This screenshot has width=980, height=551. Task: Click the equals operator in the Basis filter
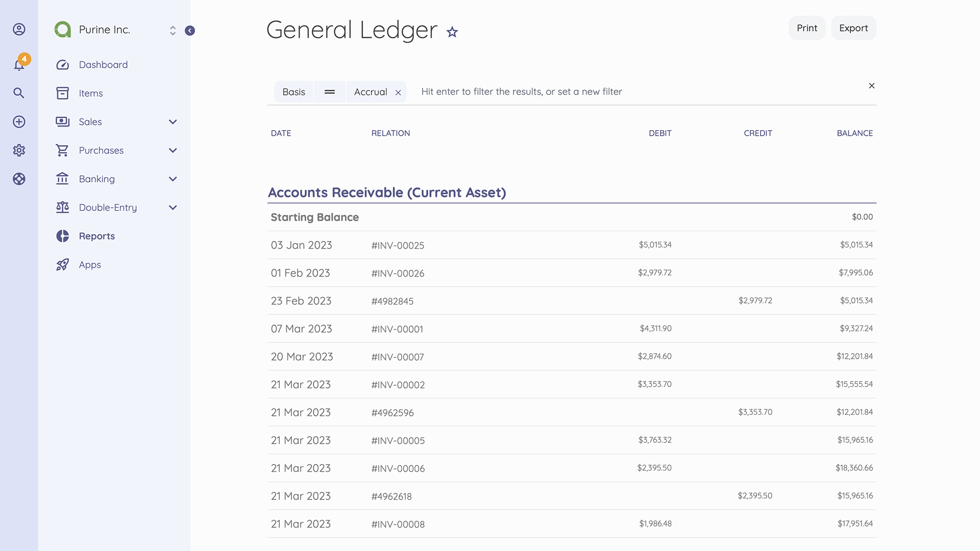coord(329,92)
